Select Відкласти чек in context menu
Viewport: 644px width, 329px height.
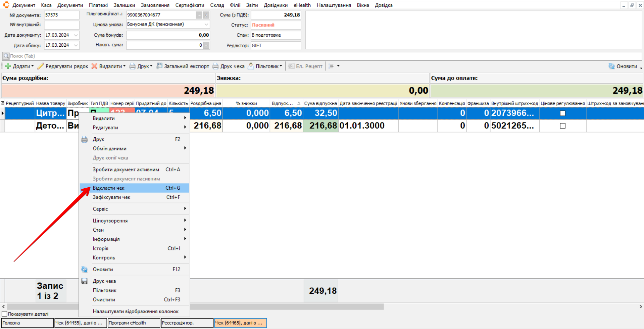click(x=109, y=188)
